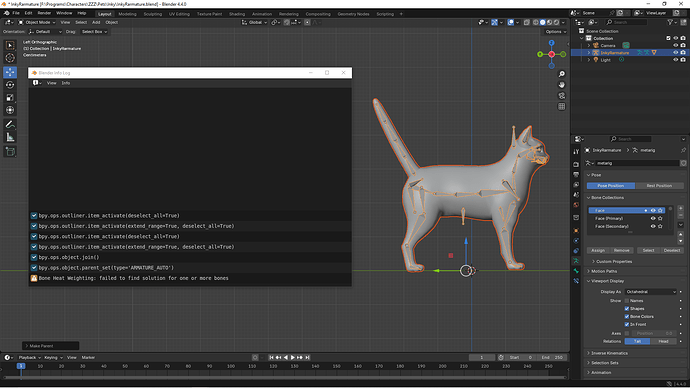
Task: Open the Object Mode dropdown
Action: (x=37, y=22)
